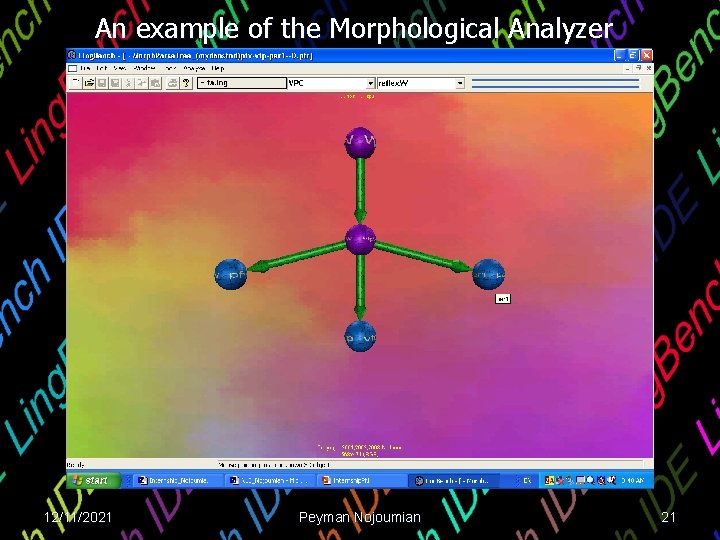Select the center purple sphere node
Image resolution: width=720 pixels, height=540 pixels.
(x=360, y=239)
